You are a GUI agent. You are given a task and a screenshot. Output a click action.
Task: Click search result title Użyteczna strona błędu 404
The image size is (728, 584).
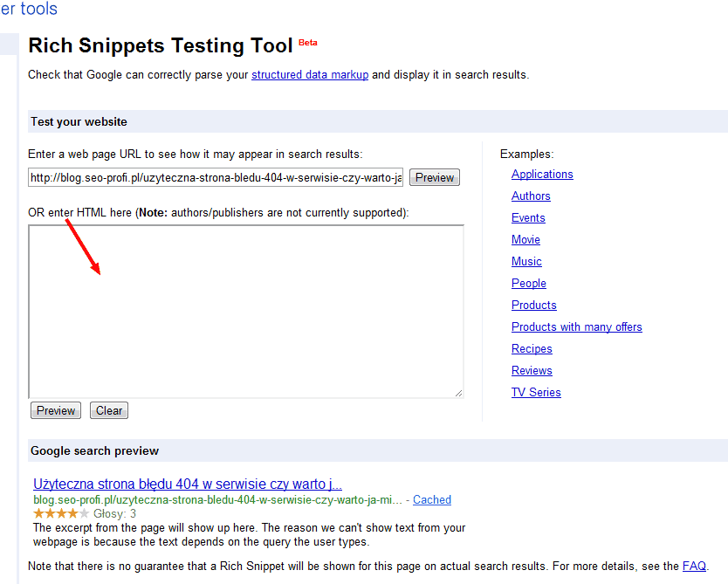[188, 484]
